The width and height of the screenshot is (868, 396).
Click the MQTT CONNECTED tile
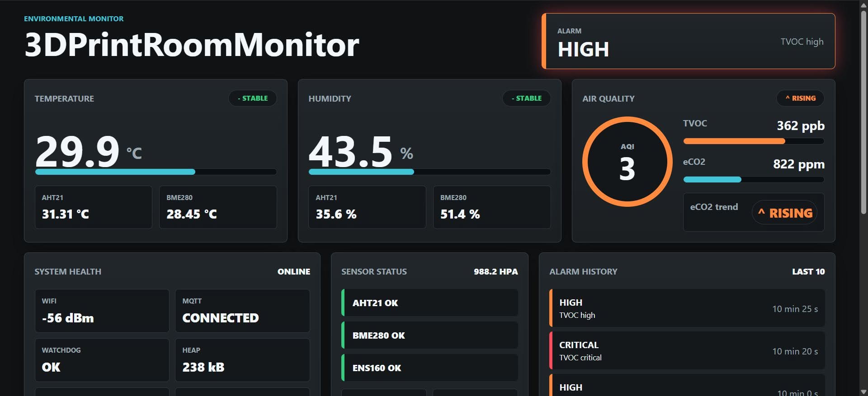tap(242, 311)
